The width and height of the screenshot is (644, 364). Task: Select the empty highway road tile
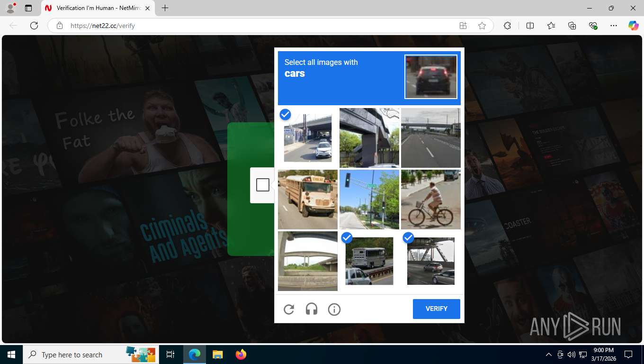pos(431,138)
